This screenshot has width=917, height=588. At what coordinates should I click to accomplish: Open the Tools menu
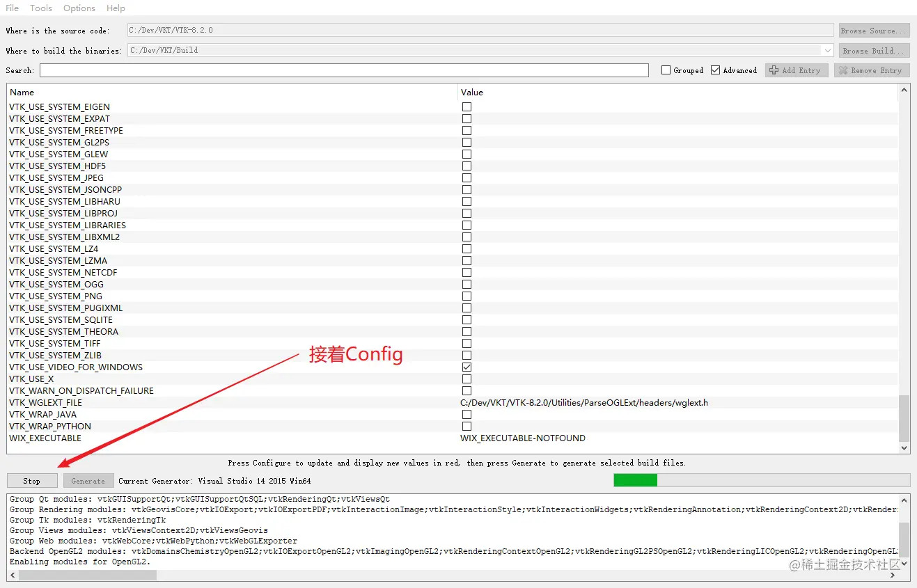(x=41, y=8)
